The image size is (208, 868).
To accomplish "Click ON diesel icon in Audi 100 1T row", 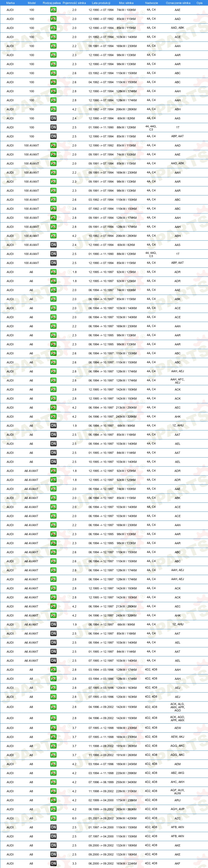I will point(53,127).
